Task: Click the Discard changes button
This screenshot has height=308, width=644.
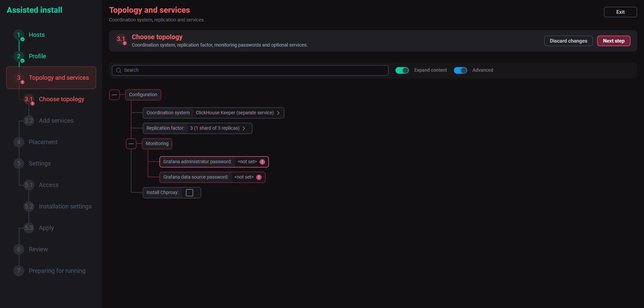Action: tap(569, 41)
